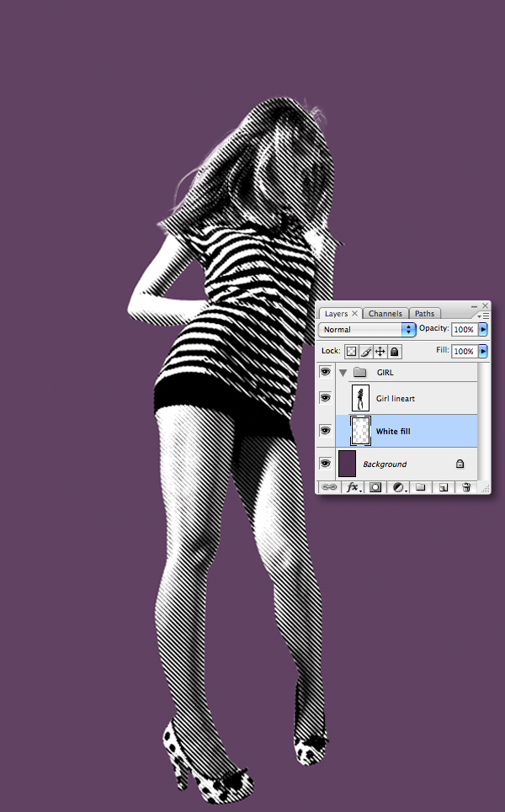Close the Layers palette window
Viewport: 505px width, 812px height.
[x=486, y=305]
